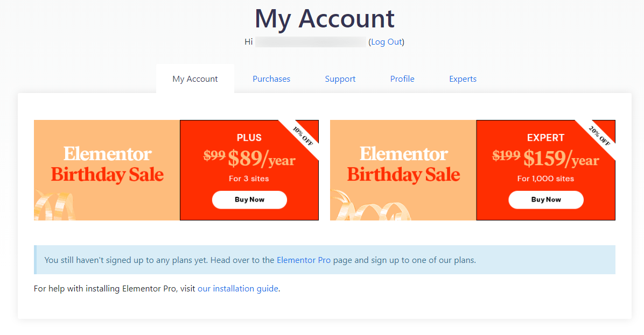This screenshot has height=335, width=644.
Task: Open the Experts tab
Action: [463, 79]
